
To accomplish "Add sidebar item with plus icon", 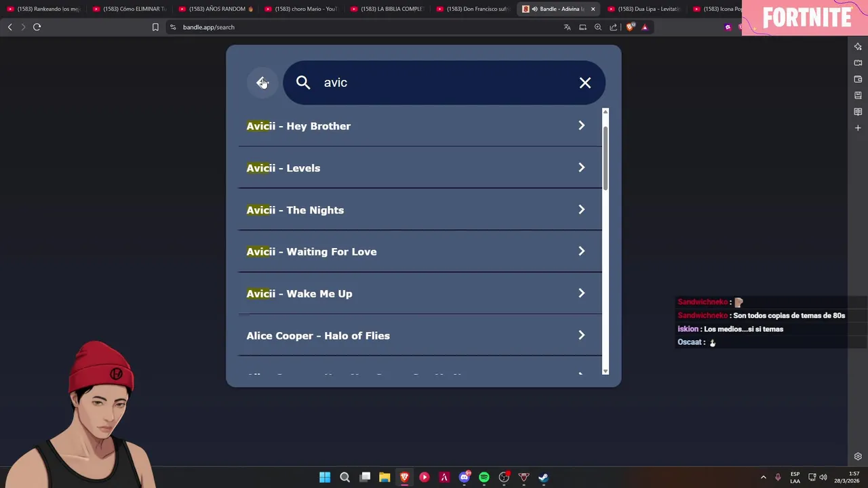I will 858,128.
